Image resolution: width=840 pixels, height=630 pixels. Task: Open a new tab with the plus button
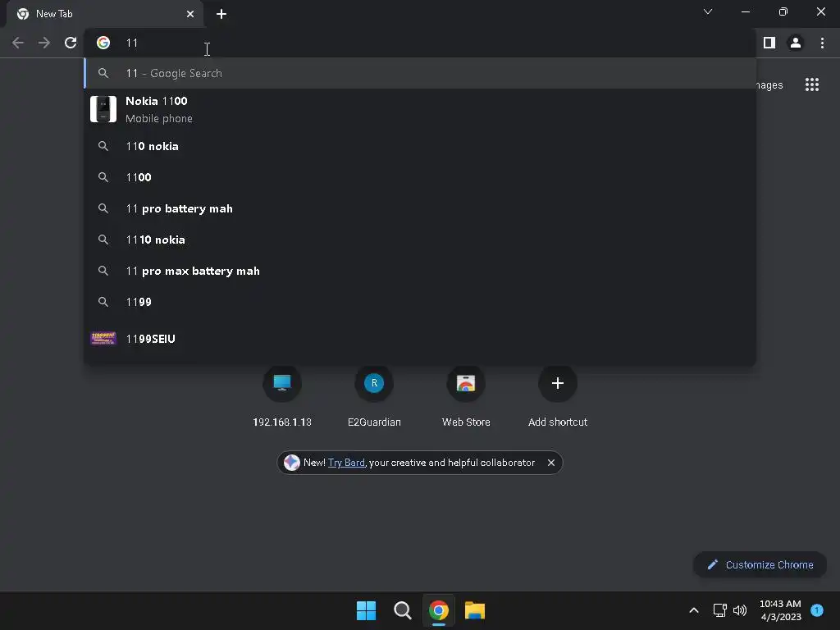click(221, 14)
